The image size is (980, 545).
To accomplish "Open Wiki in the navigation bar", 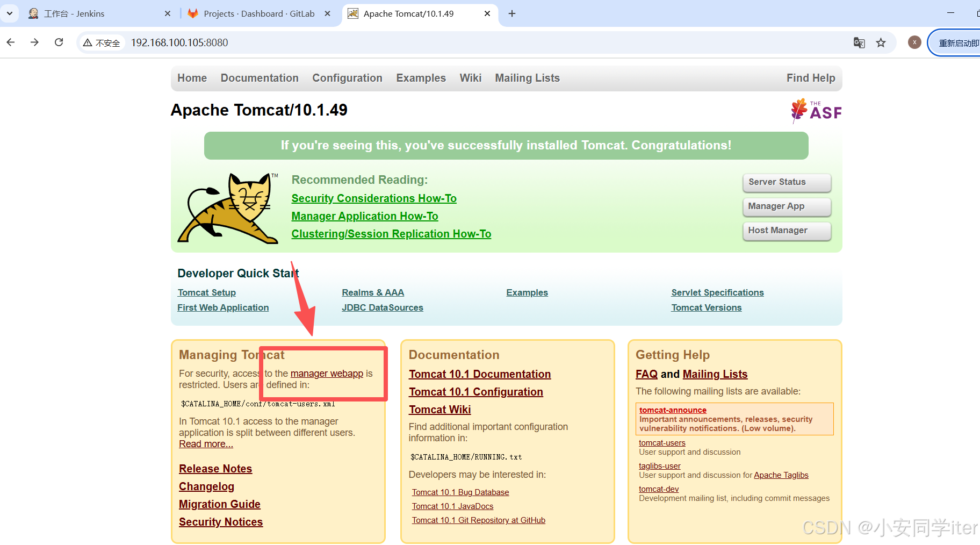I will point(470,78).
